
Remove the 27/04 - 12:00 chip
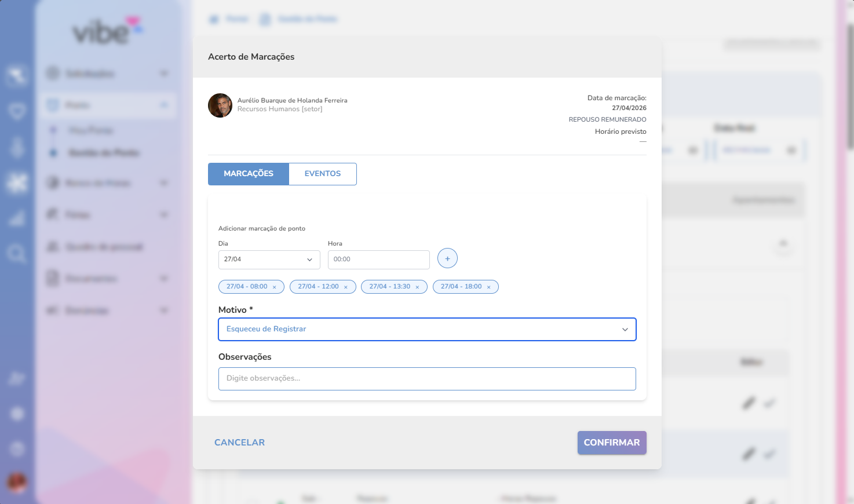(x=346, y=287)
